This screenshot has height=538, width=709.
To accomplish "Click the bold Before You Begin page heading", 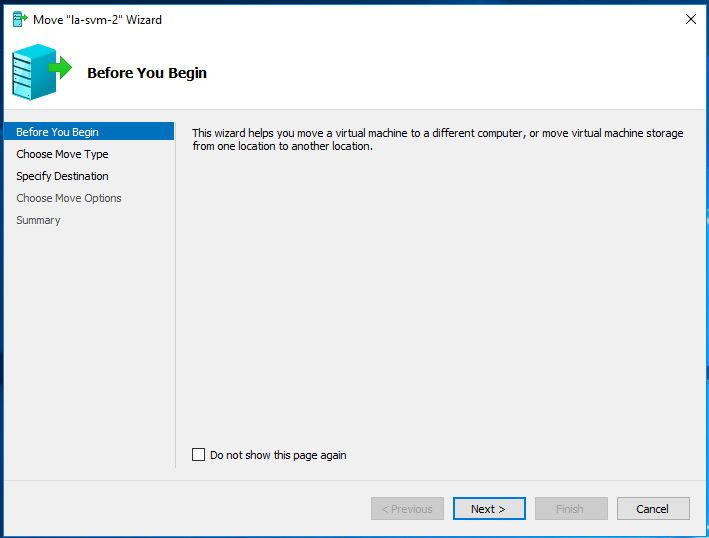I will coord(147,73).
